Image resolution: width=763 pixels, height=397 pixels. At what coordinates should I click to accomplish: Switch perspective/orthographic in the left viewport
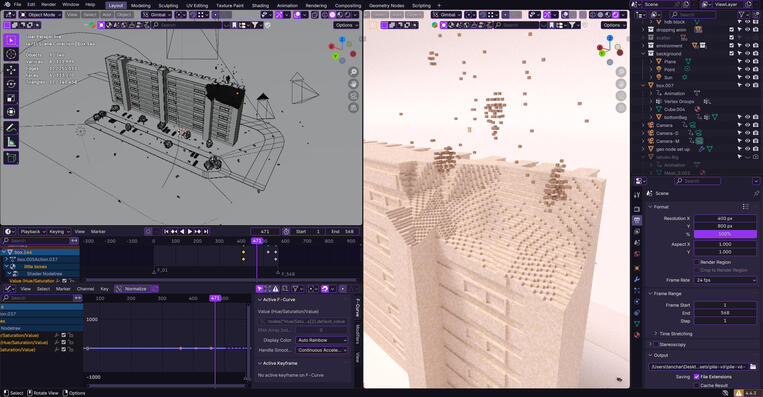pos(354,107)
